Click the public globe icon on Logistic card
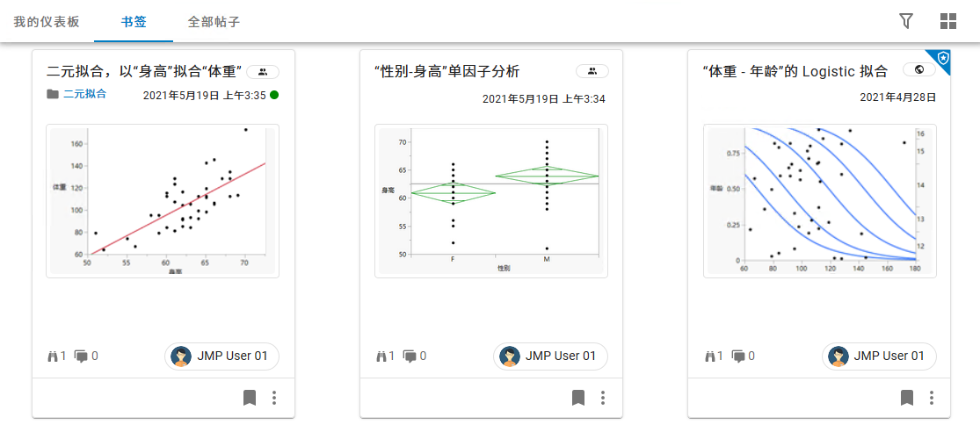 pos(919,71)
